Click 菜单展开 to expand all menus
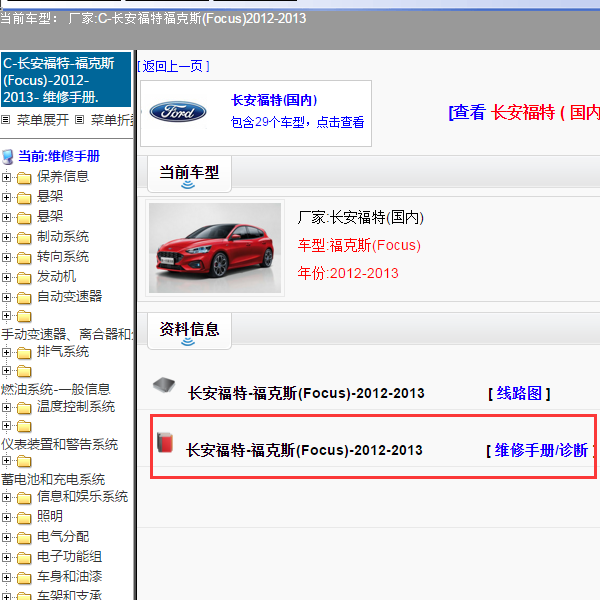This screenshot has height=600, width=600. pos(43,120)
